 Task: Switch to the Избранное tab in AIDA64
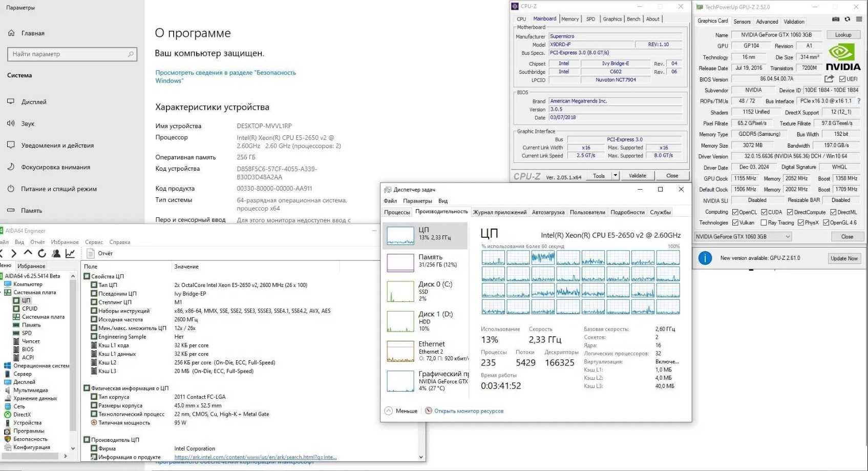coord(32,266)
